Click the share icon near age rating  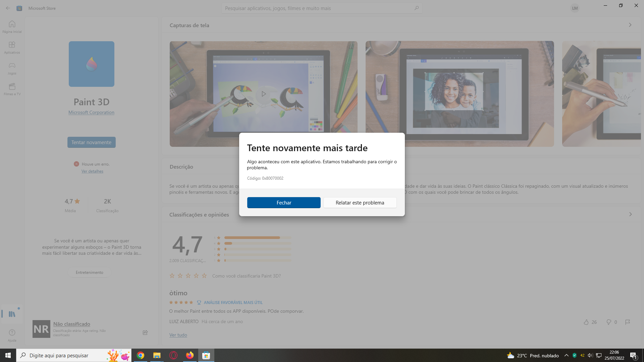(145, 333)
